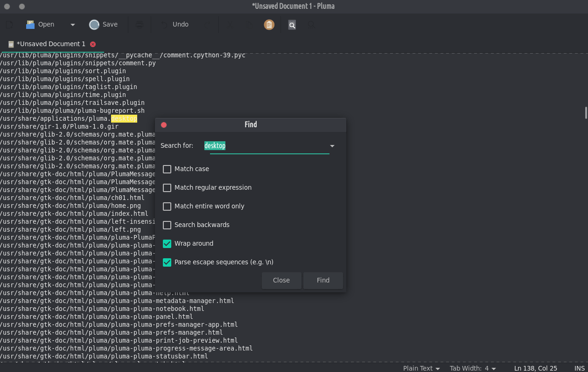The height and width of the screenshot is (372, 588).
Task: Close the Unsaved Document 1 tab
Action: pyautogui.click(x=93, y=44)
